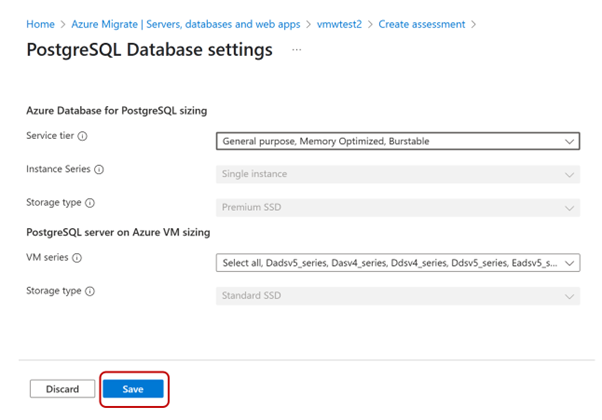Click info icon next to first Storage type
This screenshot has width=602, height=420.
90,203
